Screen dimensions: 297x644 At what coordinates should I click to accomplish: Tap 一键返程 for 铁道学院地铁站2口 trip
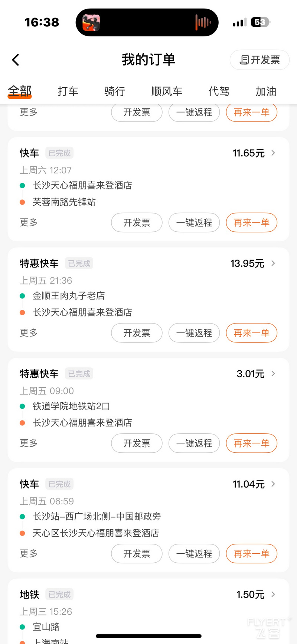point(194,443)
